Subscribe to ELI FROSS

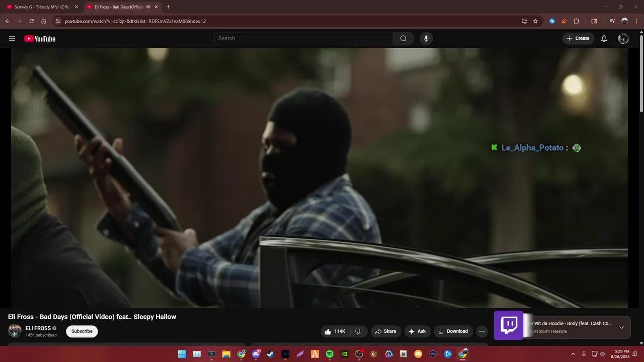(x=82, y=331)
